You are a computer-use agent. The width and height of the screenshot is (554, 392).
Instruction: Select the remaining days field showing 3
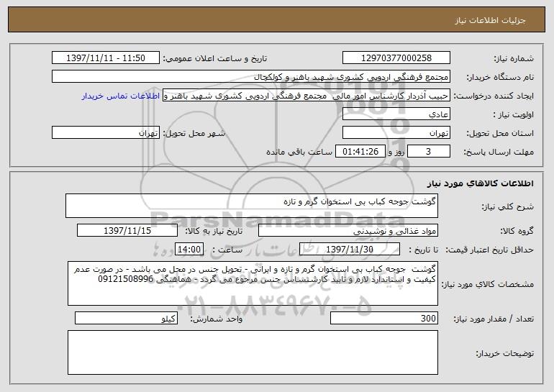click(428, 152)
